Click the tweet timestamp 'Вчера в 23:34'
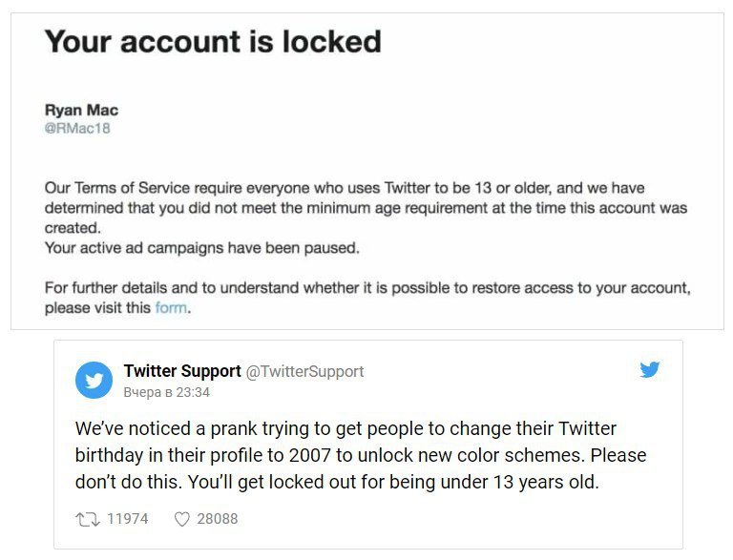Screen dimensions: 733x560 tap(166, 392)
